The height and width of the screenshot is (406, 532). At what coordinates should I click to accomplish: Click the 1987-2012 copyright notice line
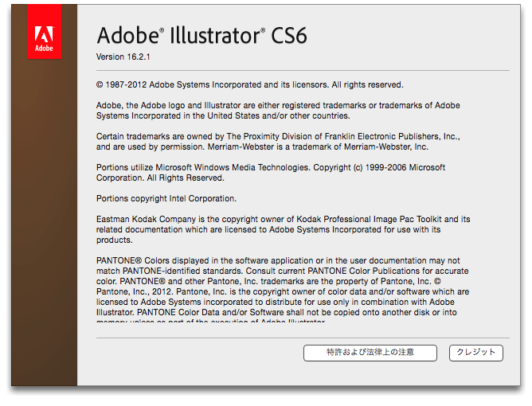coord(249,84)
